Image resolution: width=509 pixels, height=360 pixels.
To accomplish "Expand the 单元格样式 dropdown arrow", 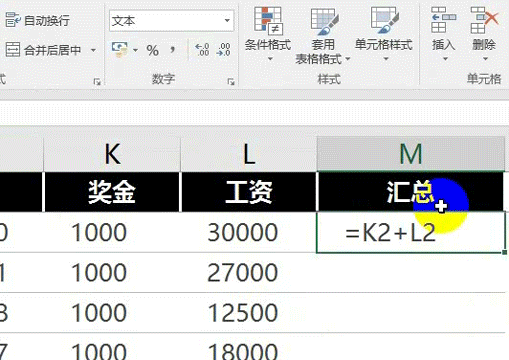I will click(386, 59).
